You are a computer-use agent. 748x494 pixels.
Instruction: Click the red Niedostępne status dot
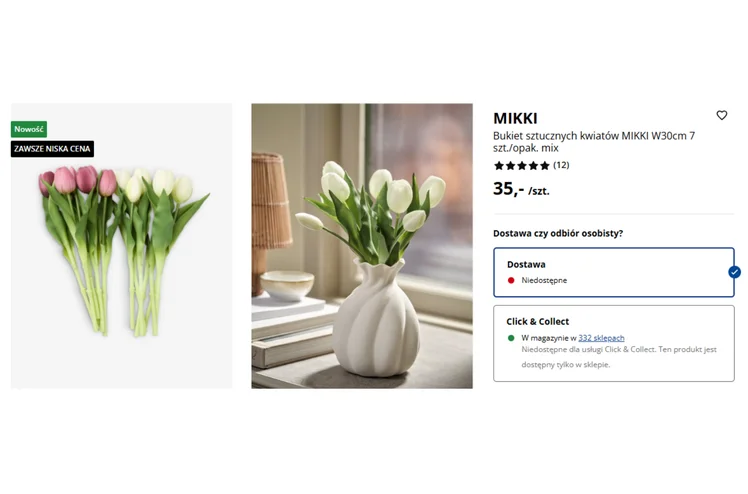pos(511,280)
